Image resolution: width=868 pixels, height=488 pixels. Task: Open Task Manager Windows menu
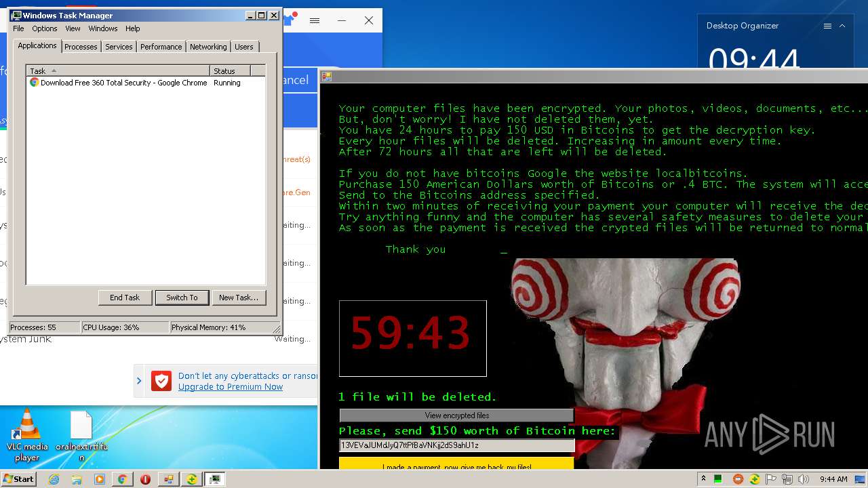tap(103, 28)
